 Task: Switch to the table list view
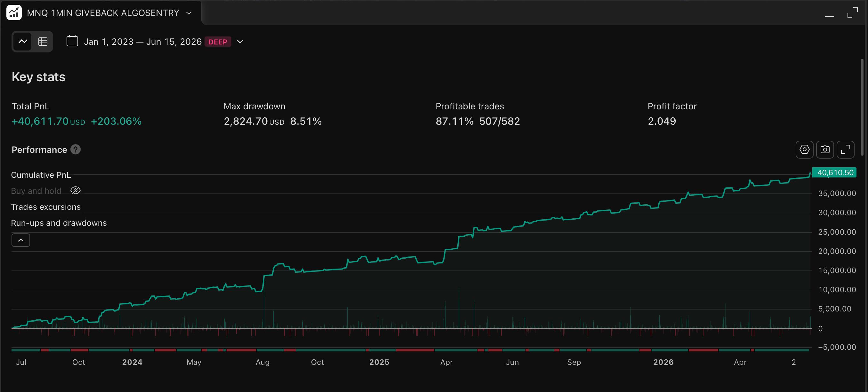[43, 41]
